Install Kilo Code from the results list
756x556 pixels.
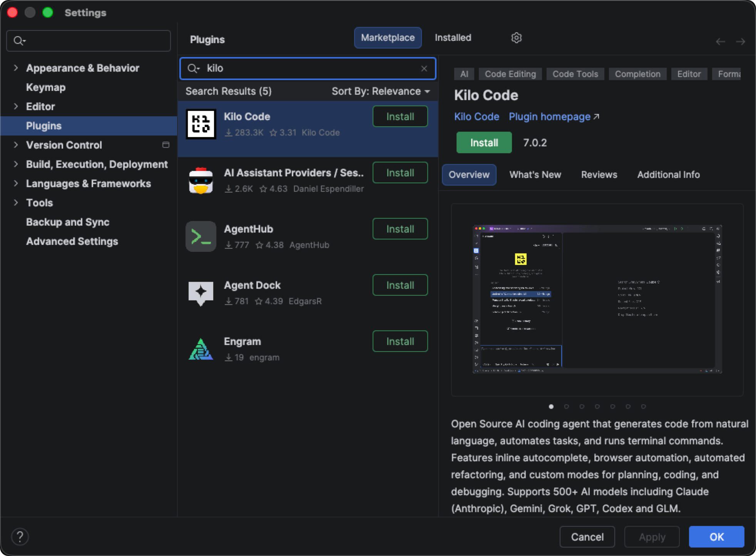pos(400,116)
